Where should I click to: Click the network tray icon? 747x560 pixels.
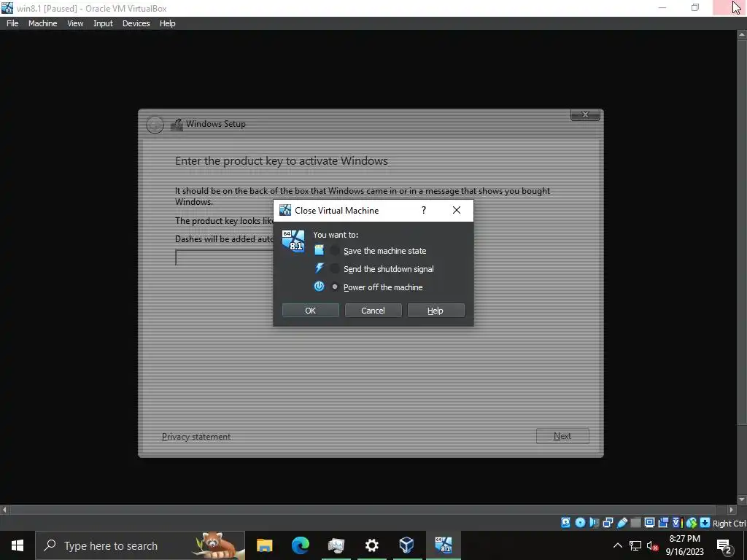(635, 545)
